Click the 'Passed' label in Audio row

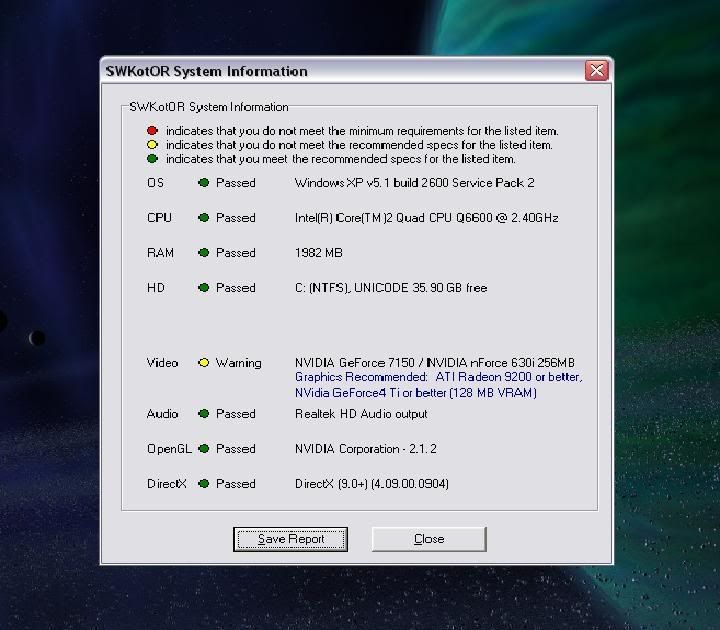coord(236,414)
